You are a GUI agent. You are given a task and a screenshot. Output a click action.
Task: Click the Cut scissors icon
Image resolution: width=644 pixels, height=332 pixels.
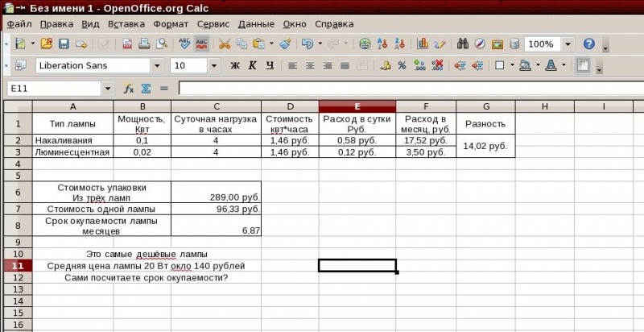[x=225, y=44]
